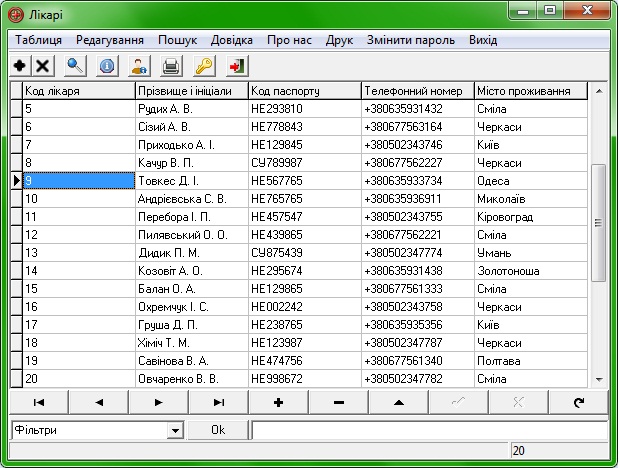The height and width of the screenshot is (468, 620).
Task: Open the Таблиця menu
Action: coord(38,40)
